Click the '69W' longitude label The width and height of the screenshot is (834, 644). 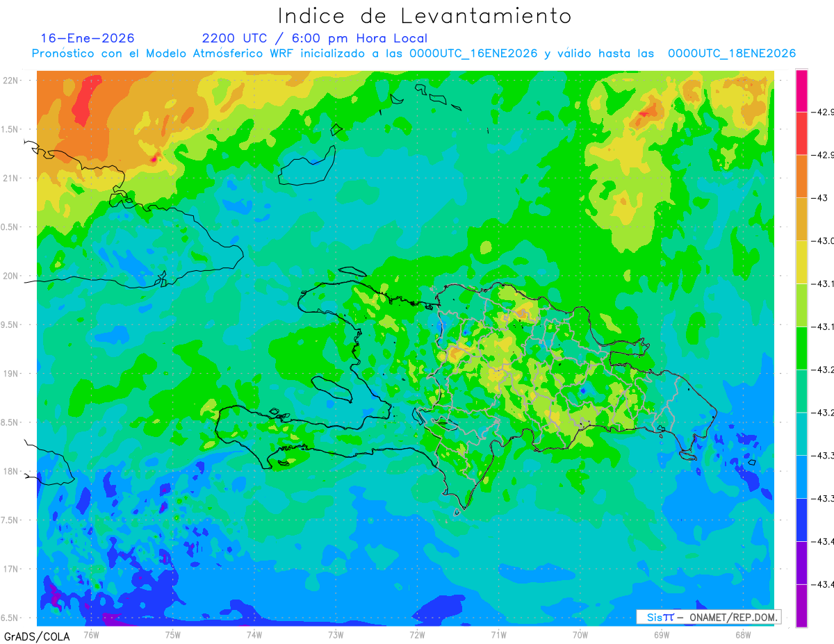click(x=661, y=634)
